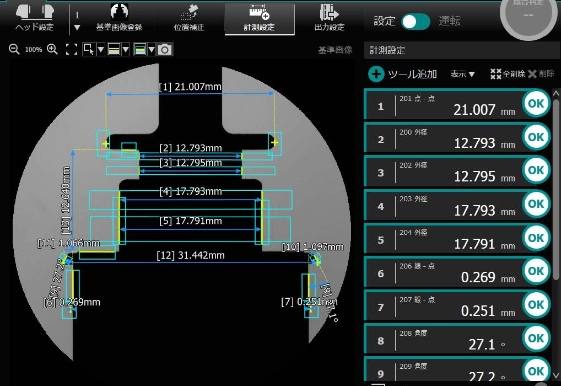Select measurement row 6 with 0.269 mm
The height and width of the screenshot is (386, 561).
pos(457,272)
